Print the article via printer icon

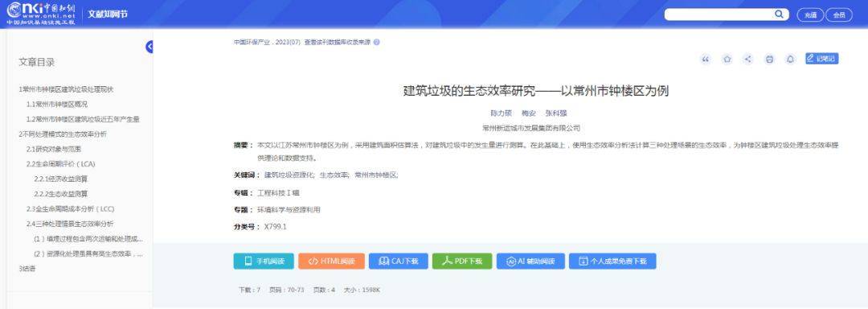click(769, 60)
